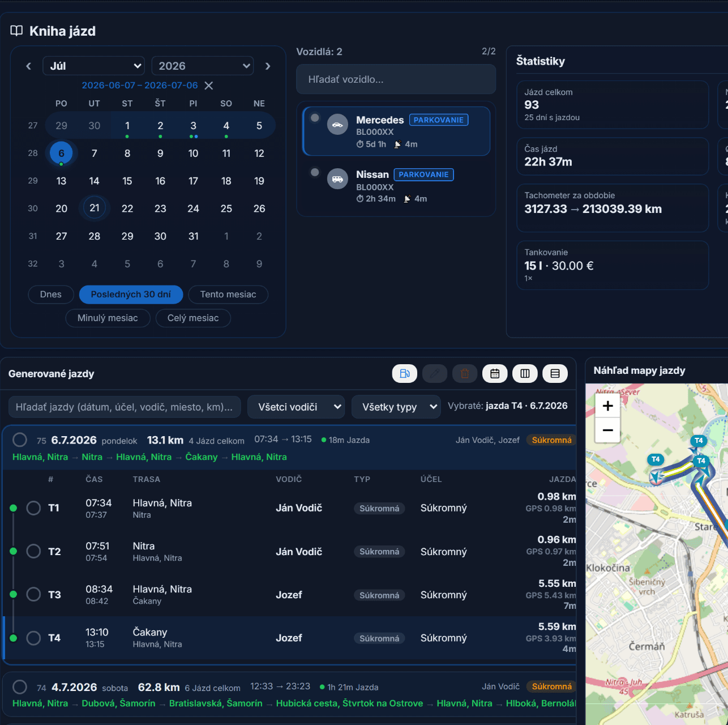Screen dimensions: 728x725
Task: Open the month dropdown showing Júl
Action: tap(94, 66)
